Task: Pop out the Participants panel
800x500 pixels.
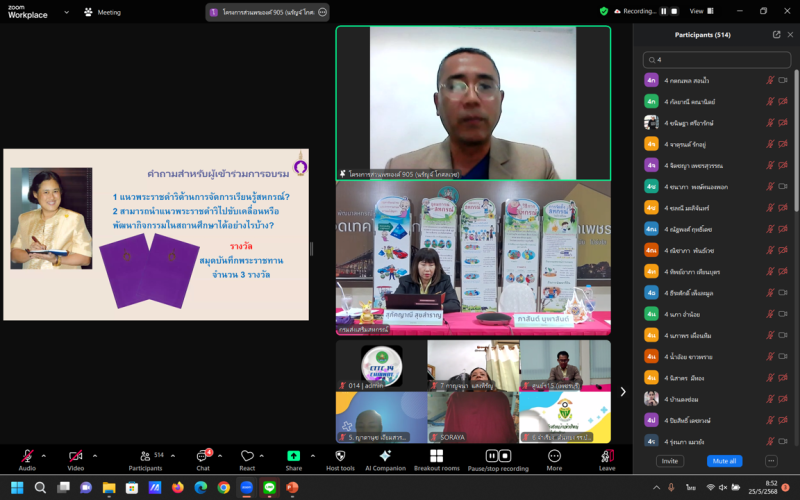Action: 777,35
